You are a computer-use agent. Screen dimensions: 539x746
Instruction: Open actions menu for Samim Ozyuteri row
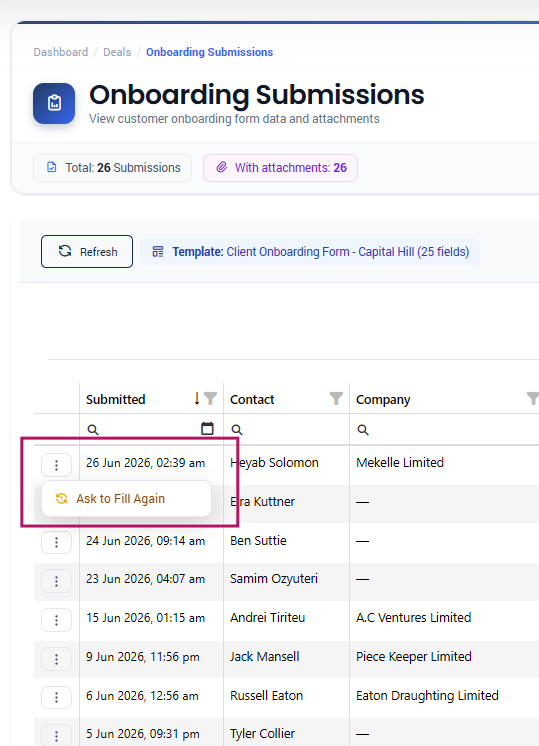(x=56, y=581)
